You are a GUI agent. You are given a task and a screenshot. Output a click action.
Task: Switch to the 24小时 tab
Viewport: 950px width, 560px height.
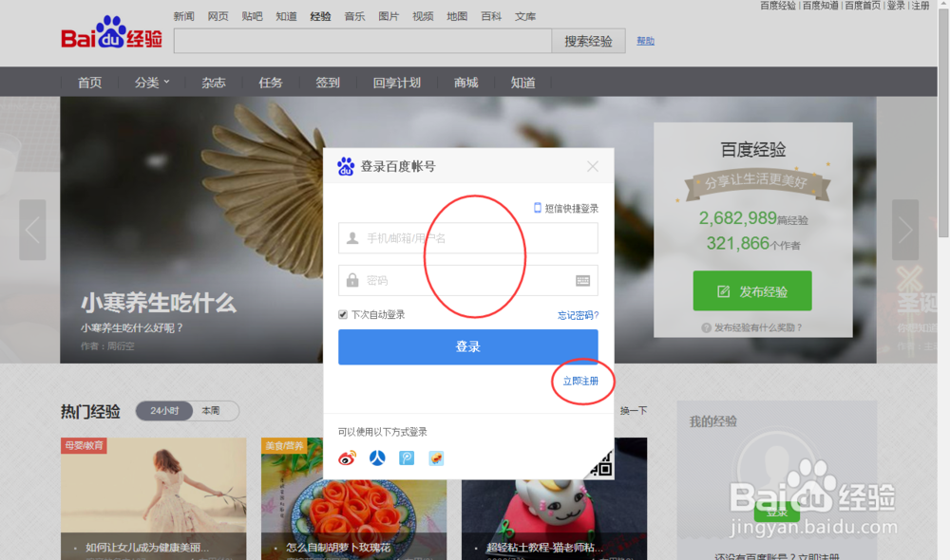pos(164,410)
